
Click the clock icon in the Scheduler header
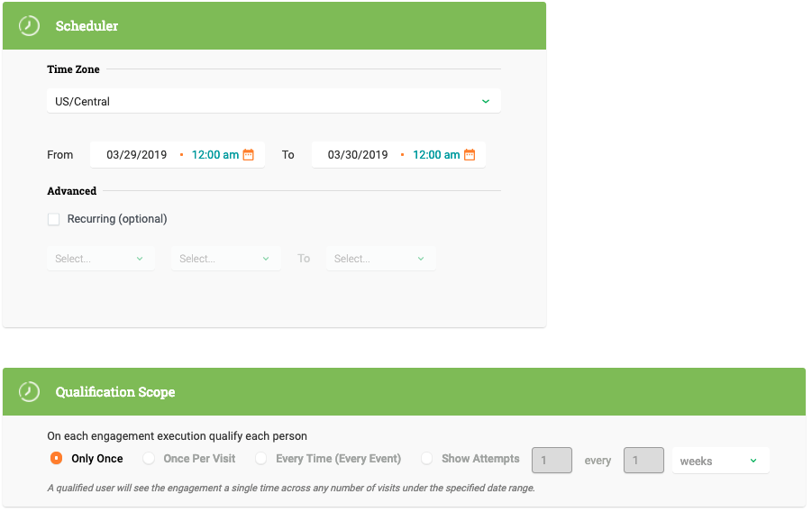(29, 26)
